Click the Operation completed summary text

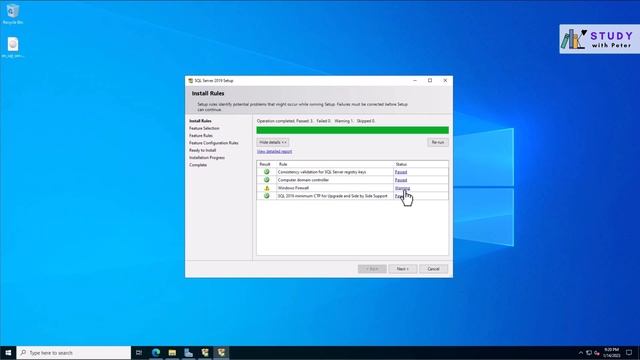pos(316,121)
